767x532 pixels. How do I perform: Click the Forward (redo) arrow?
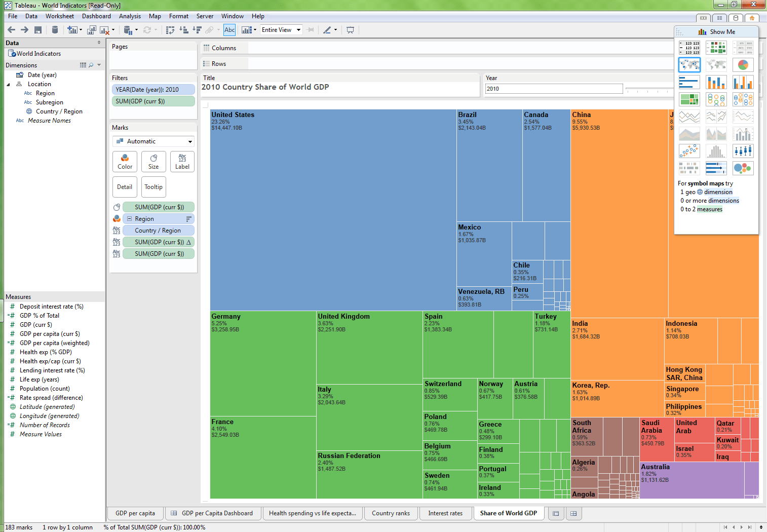click(24, 30)
